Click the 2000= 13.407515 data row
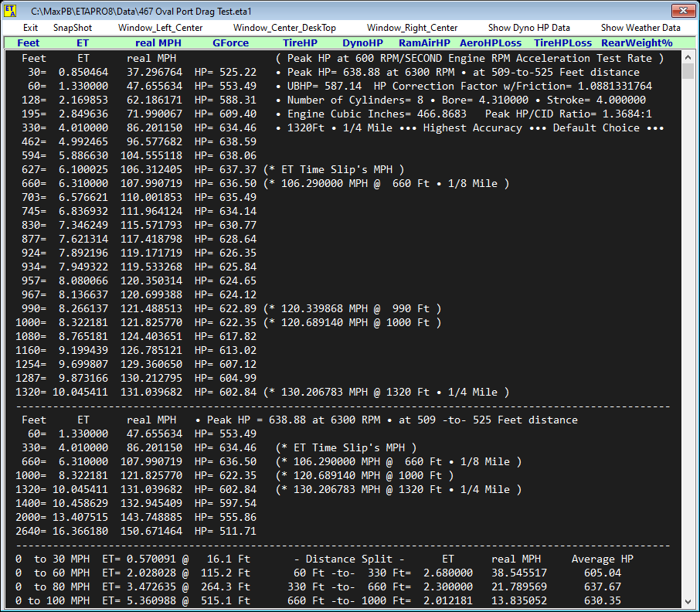Screen dimensions: 700x612 pyautogui.click(x=136, y=517)
